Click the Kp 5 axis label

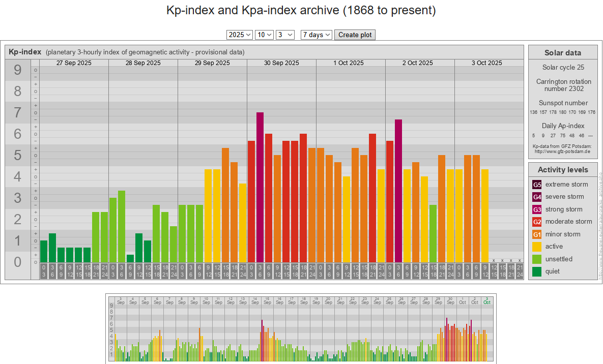(18, 155)
